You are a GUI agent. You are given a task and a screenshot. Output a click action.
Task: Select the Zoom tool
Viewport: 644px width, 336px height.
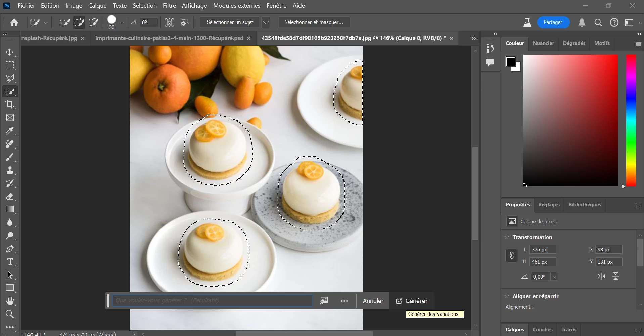click(x=10, y=314)
